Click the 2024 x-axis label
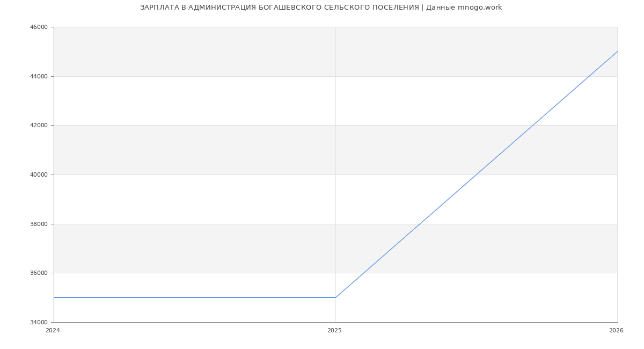This screenshot has width=644, height=349. [x=53, y=330]
